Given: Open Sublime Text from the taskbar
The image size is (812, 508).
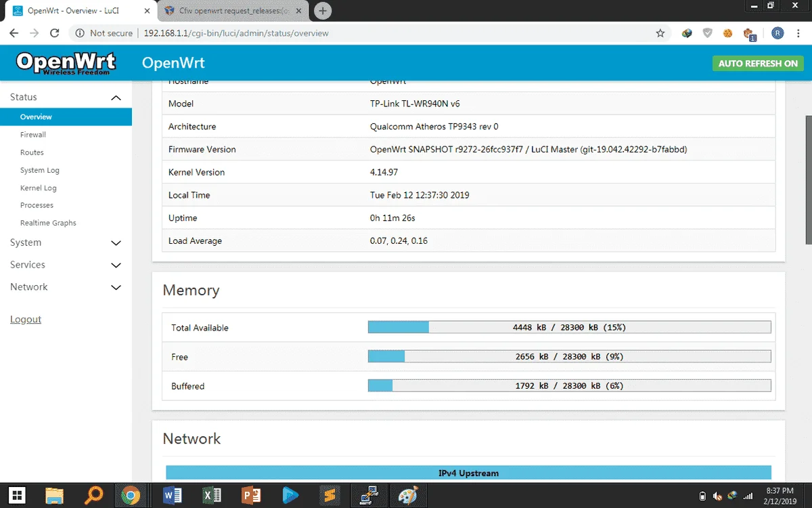Looking at the screenshot, I should pos(330,495).
